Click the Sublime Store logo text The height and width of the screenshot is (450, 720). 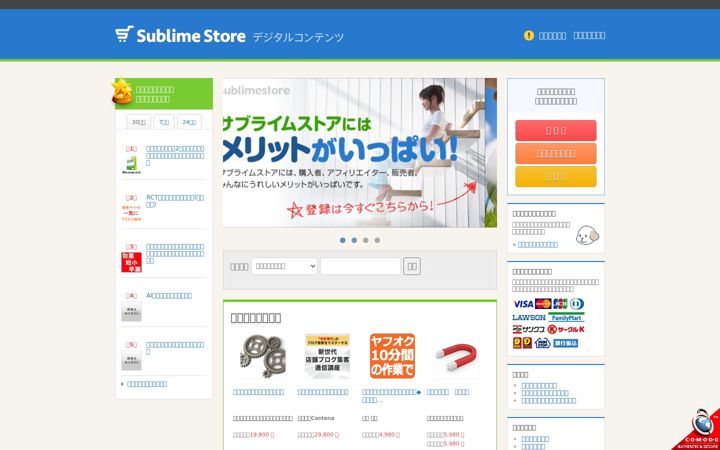pyautogui.click(x=191, y=36)
